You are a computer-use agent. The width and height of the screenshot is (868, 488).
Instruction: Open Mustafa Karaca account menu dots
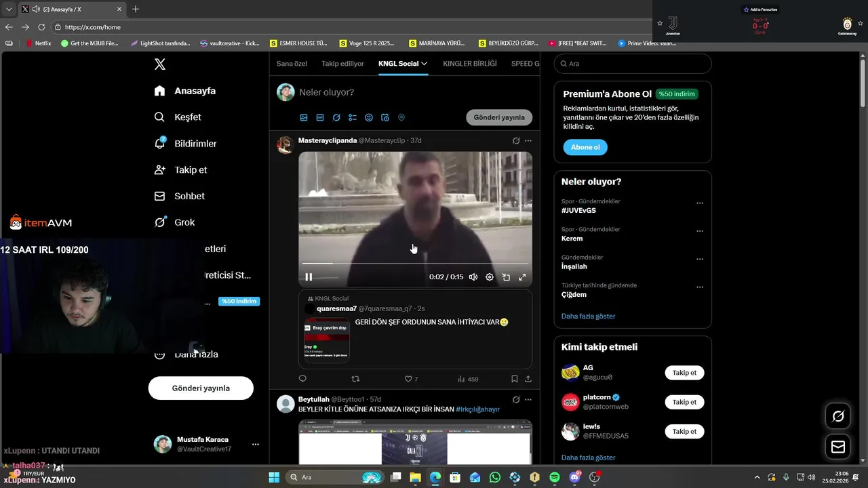[256, 445]
